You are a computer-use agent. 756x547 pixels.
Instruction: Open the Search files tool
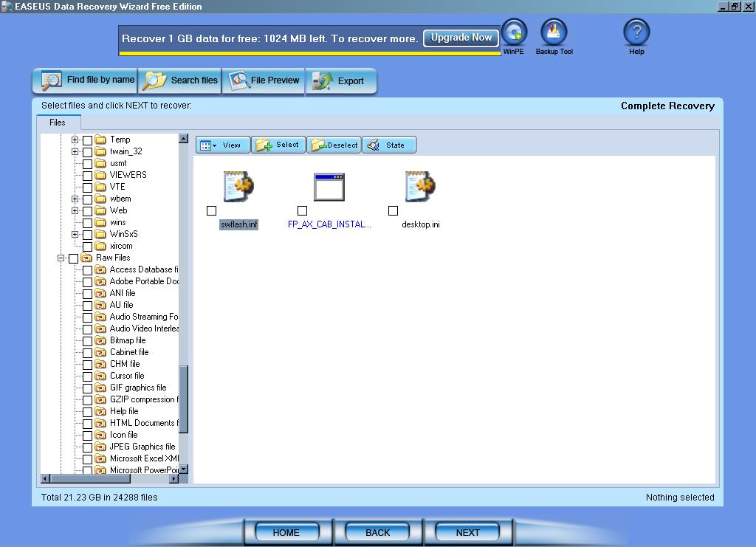click(180, 80)
